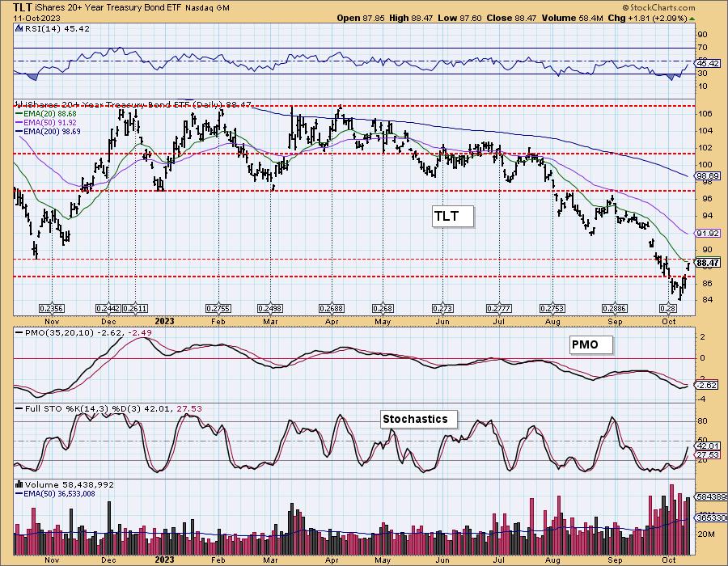Click the Chg +1.81 (+2.09%) value

click(x=647, y=18)
